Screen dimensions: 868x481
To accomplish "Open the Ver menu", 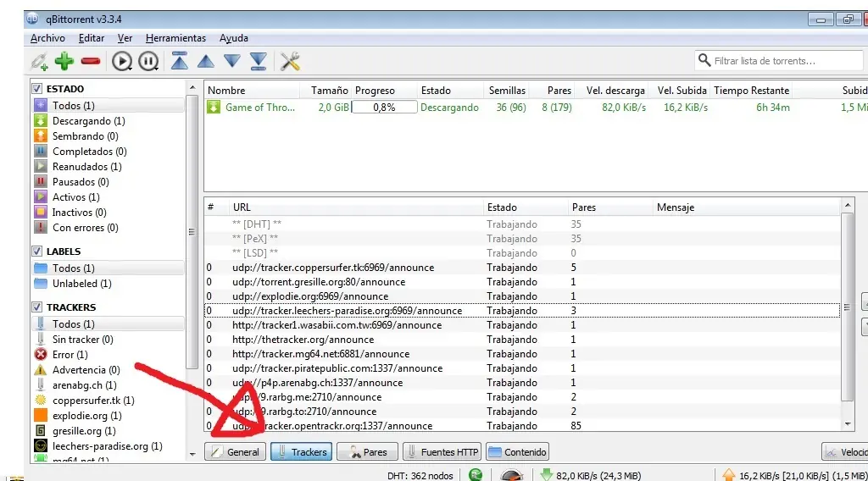I will tap(125, 38).
